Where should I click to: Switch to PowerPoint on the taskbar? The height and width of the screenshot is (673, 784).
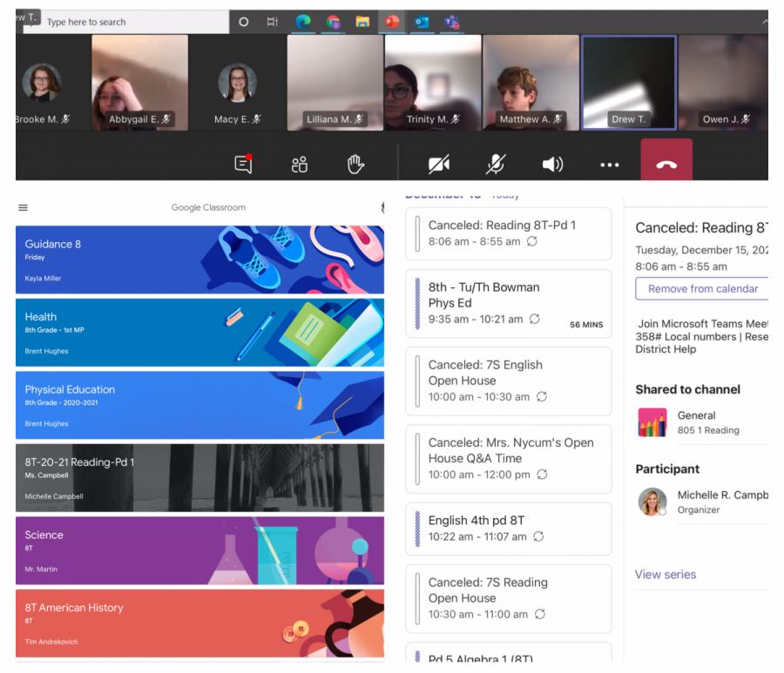[x=392, y=22]
